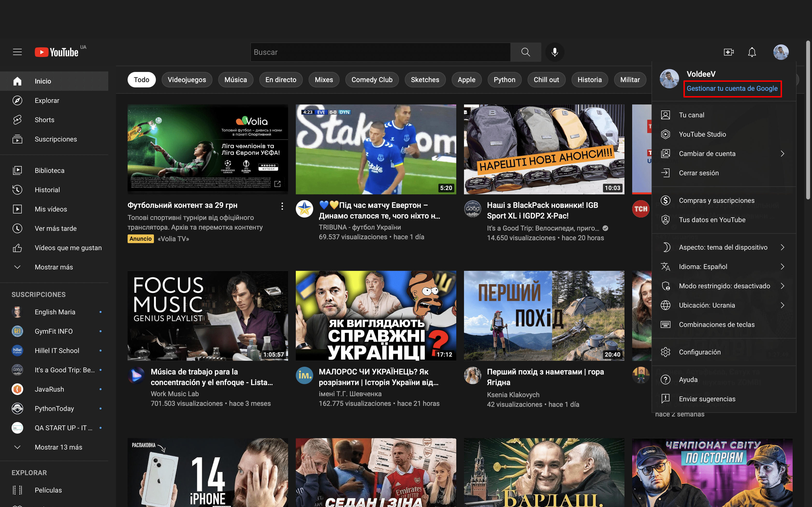
Task: Expand Mostrar más in sidebar
Action: (x=54, y=267)
